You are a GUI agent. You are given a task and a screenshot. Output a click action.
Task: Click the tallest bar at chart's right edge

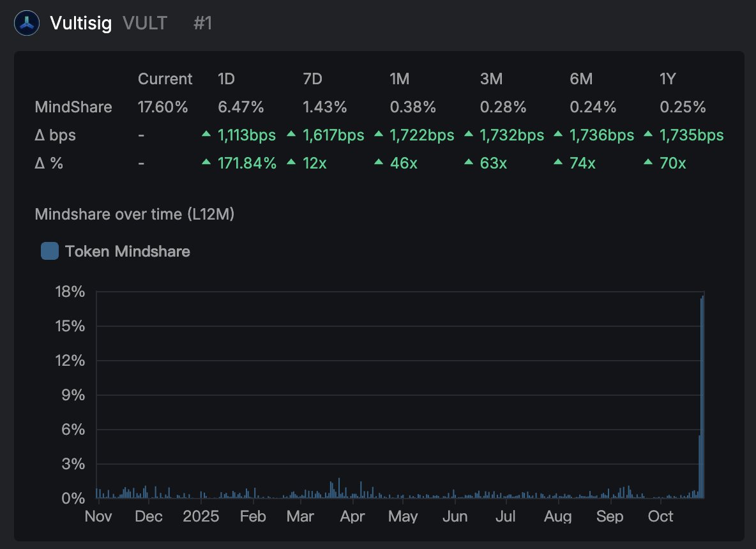(703, 396)
